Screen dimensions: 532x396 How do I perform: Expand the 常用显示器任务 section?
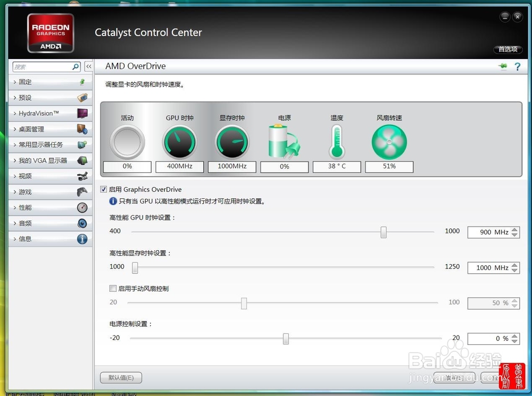[50, 145]
